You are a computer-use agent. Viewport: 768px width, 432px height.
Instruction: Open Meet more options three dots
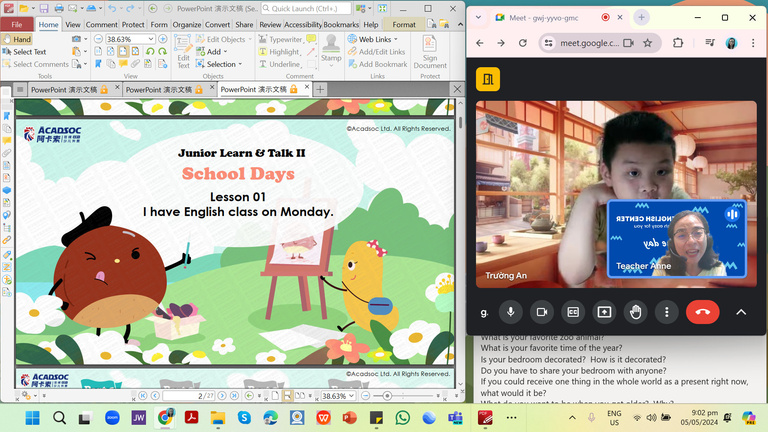pos(667,312)
